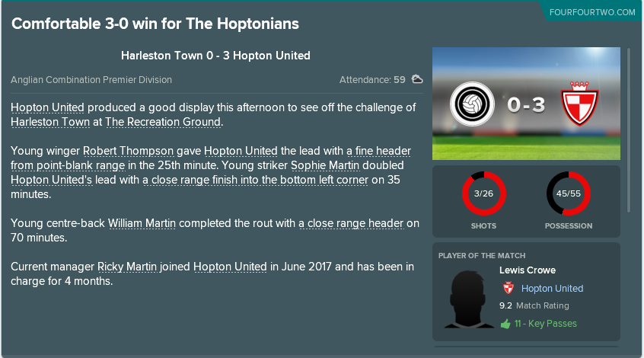
Task: Click the close range finish bottom left corner link
Action: [x=256, y=180]
